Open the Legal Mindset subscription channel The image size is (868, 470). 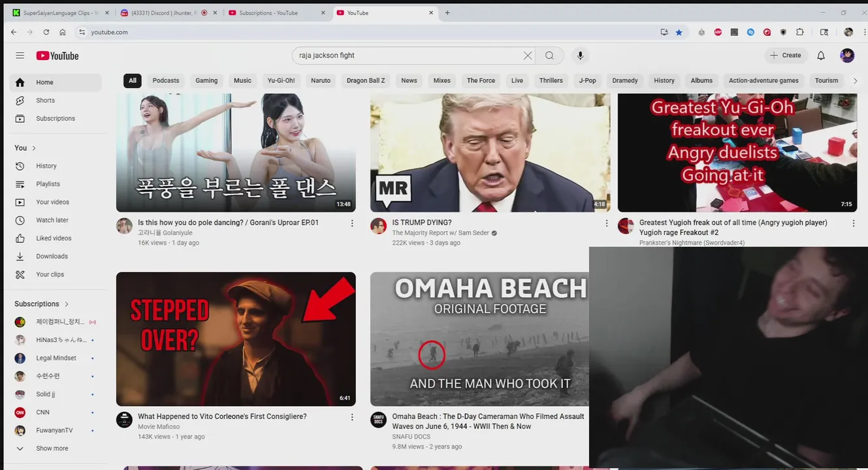point(56,358)
